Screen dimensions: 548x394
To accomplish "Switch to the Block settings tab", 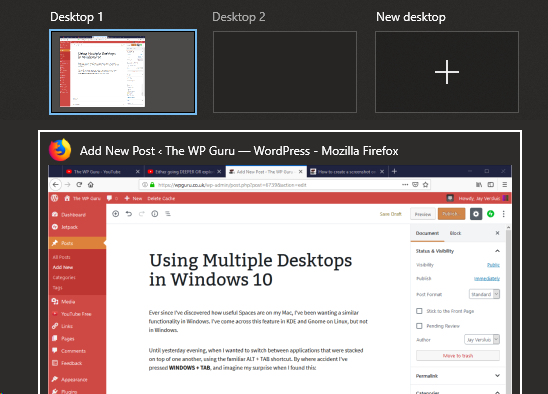I will (x=455, y=233).
